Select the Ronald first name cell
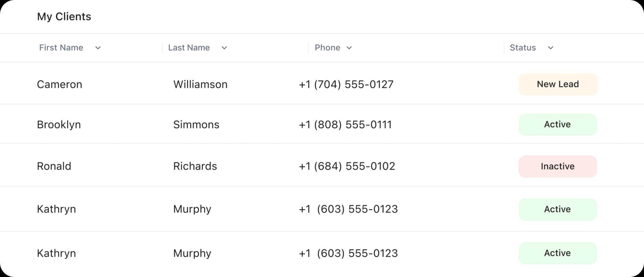The image size is (644, 277). coord(54,166)
